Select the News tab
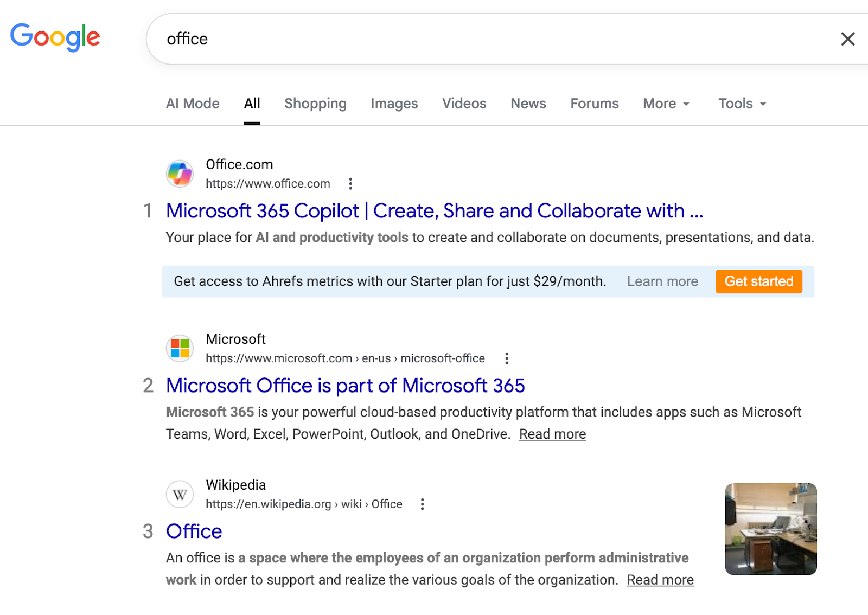Image resolution: width=868 pixels, height=615 pixels. [x=528, y=104]
